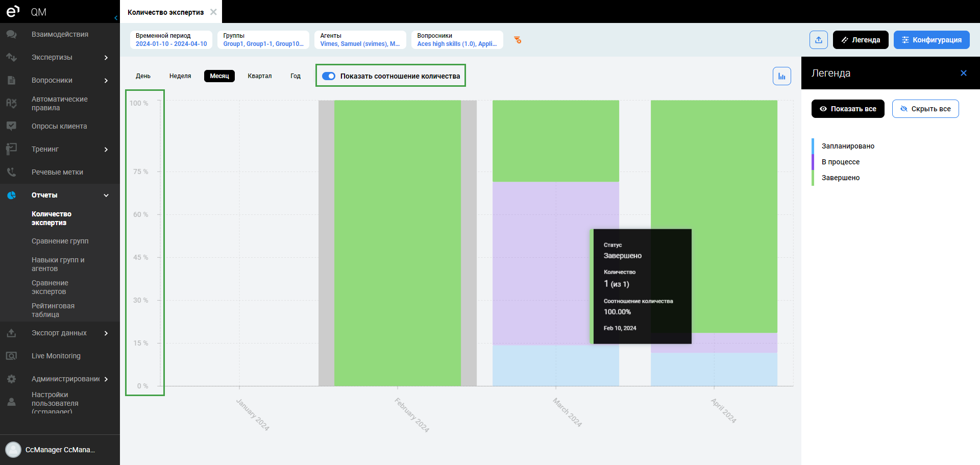Toggle Показать соотношение количества switch
This screenshot has height=465, width=980.
coord(329,76)
